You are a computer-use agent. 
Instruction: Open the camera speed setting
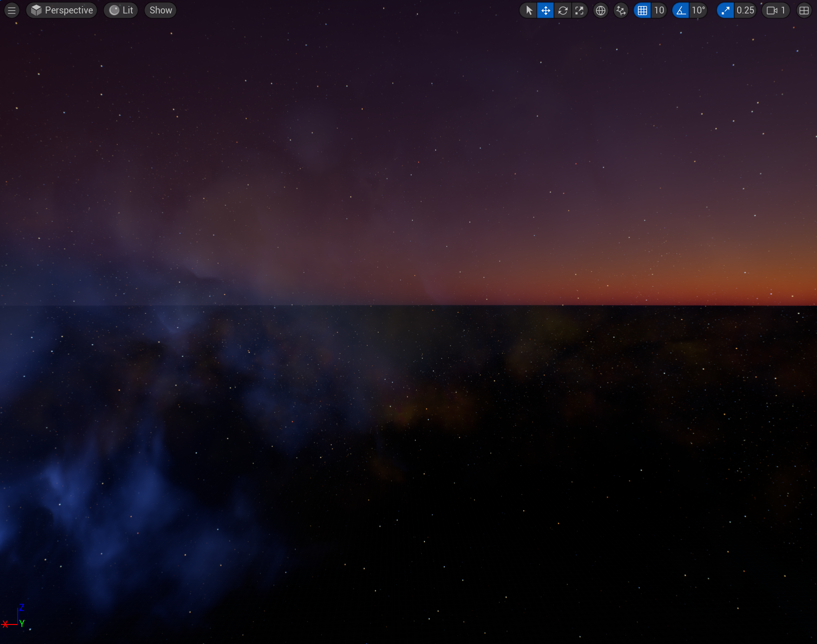point(776,10)
